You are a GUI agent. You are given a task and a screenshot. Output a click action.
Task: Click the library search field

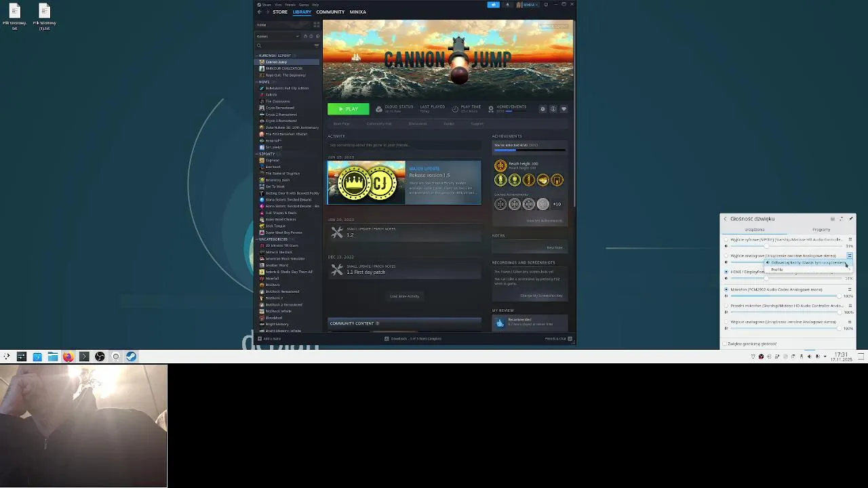tap(284, 45)
